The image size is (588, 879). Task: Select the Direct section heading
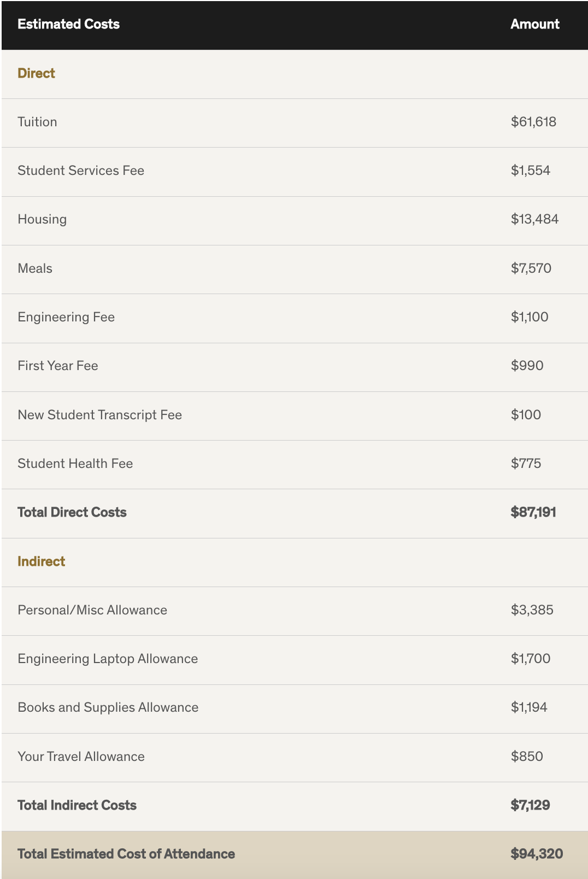36,73
